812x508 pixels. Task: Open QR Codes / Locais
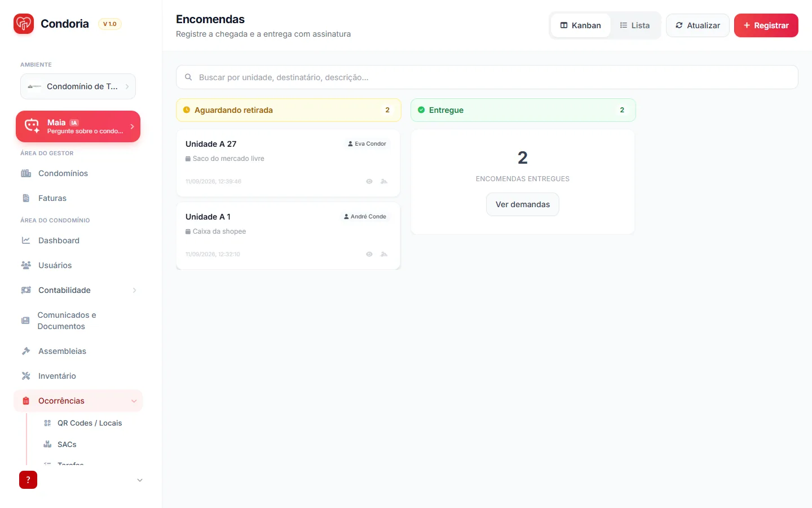89,423
